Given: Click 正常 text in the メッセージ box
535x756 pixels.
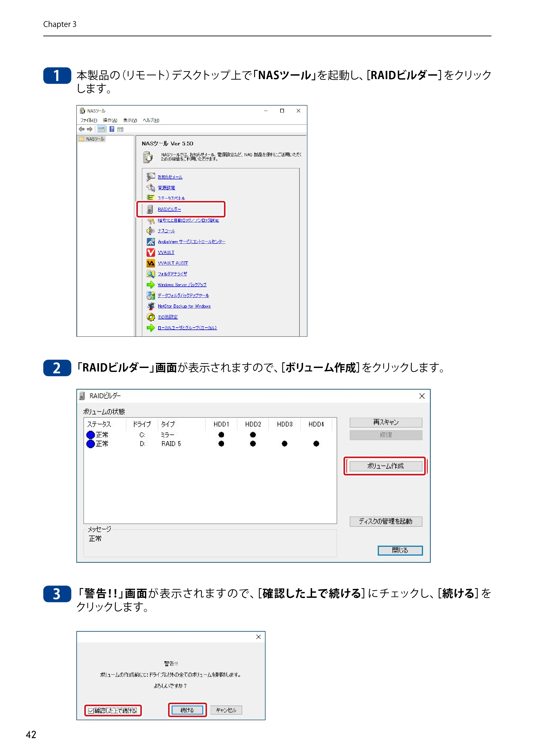Looking at the screenshot, I should (95, 539).
